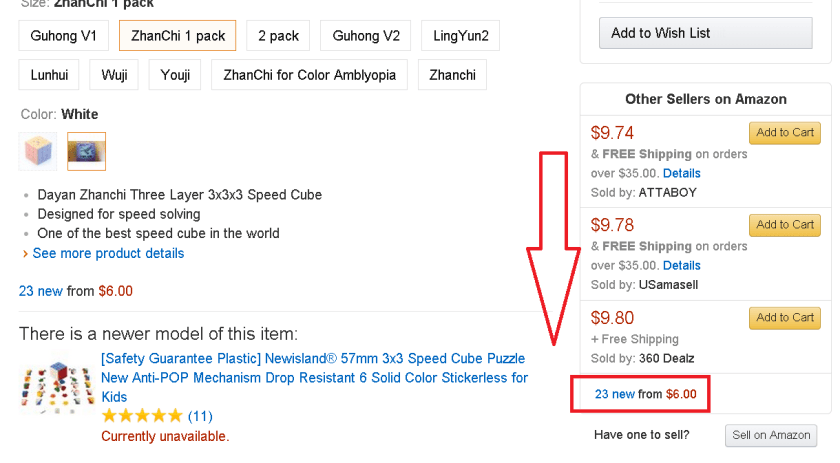Select ZhanChi for Color Amblyopia option

coord(309,75)
